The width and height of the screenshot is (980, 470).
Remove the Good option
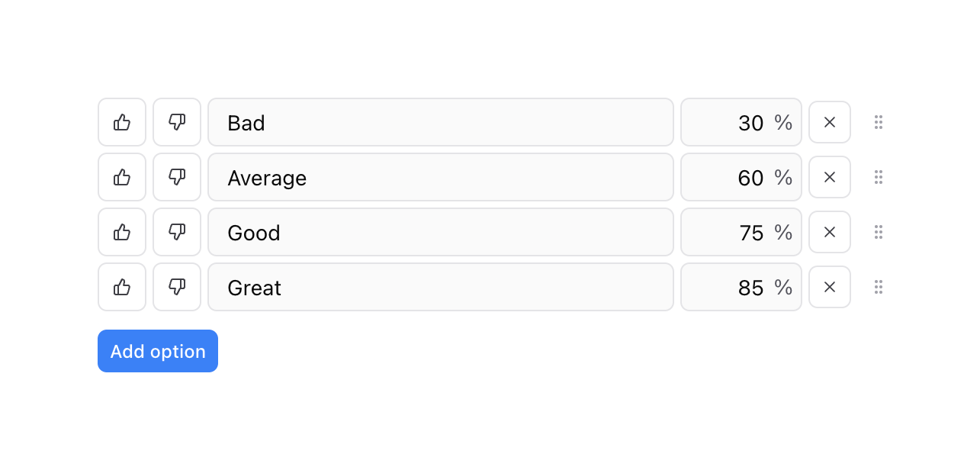click(x=830, y=232)
